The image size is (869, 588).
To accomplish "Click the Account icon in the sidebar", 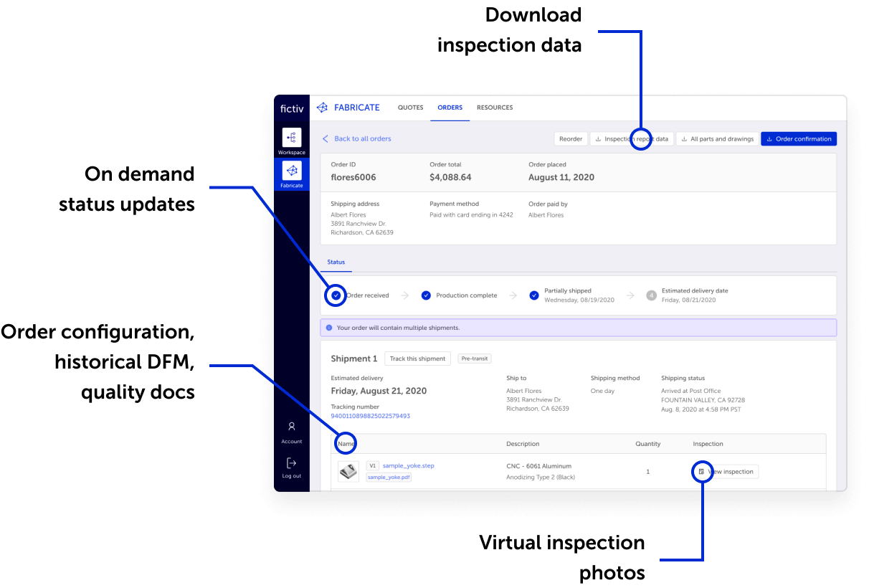I will click(292, 427).
